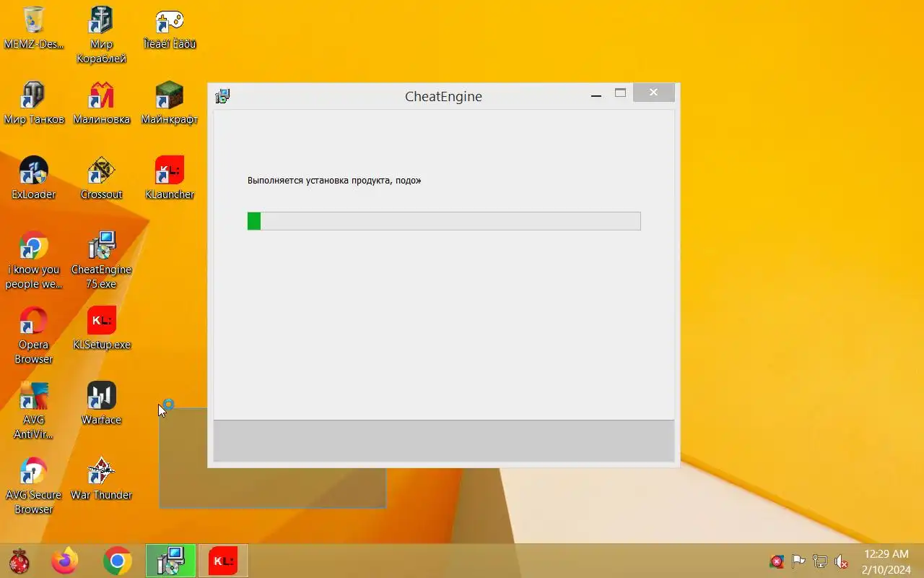This screenshot has width=924, height=578.
Task: Open the game controller desktop shortcut
Action: [169, 27]
